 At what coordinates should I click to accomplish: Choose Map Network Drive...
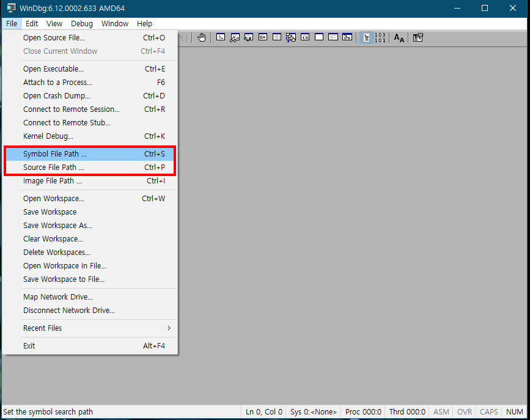tap(90, 297)
